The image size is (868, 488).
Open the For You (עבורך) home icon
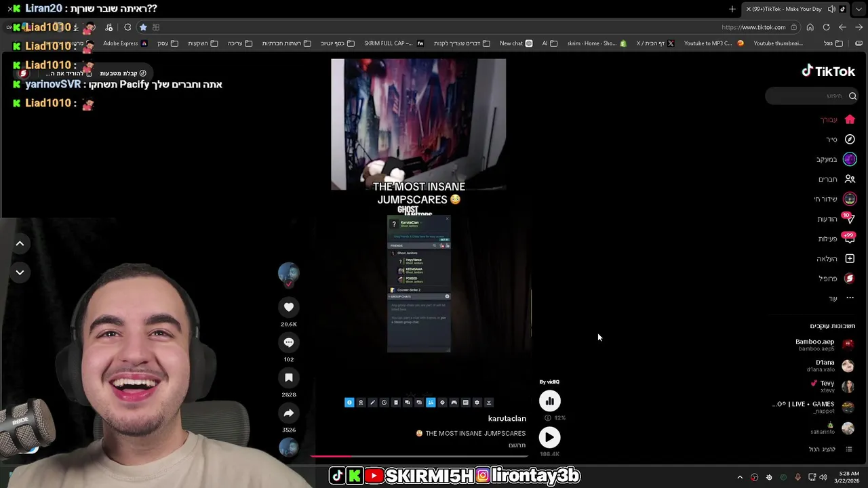(x=850, y=119)
